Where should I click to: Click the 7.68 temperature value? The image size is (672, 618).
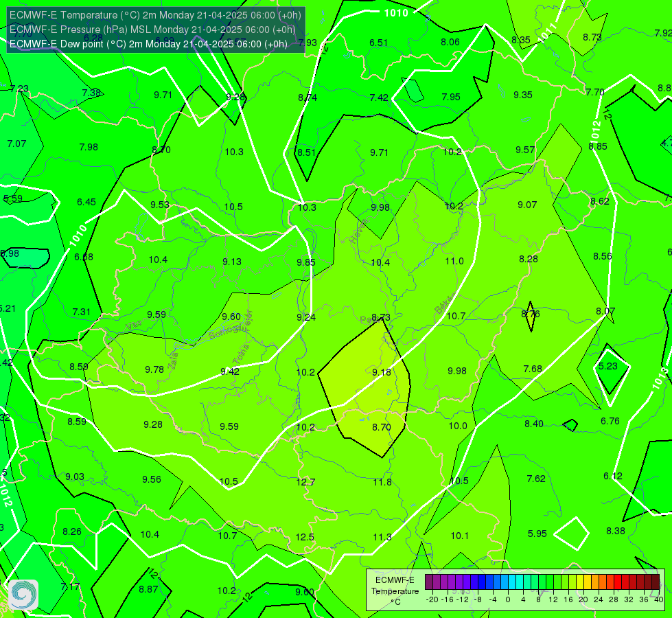pyautogui.click(x=533, y=369)
